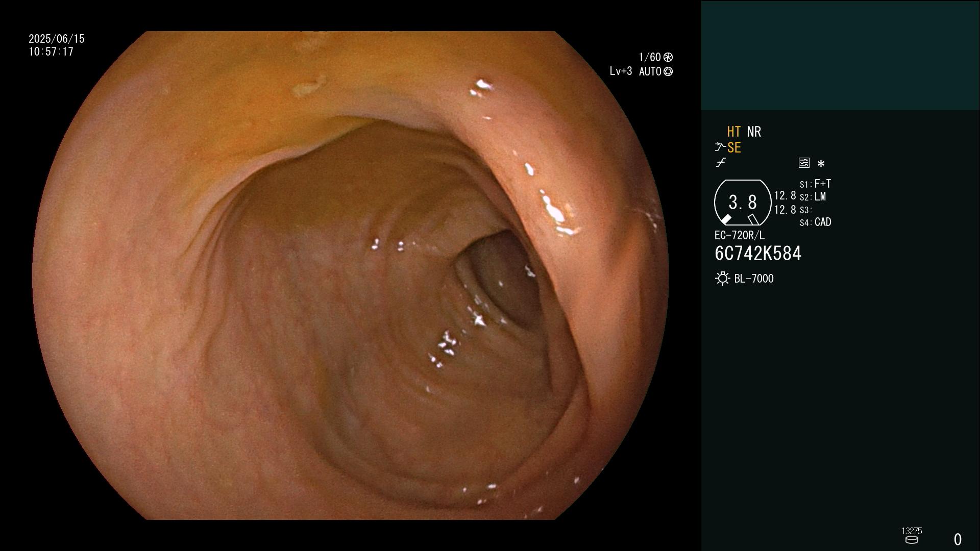Click the hollow marker in scope diameter gauge
The image size is (980, 551).
(753, 219)
